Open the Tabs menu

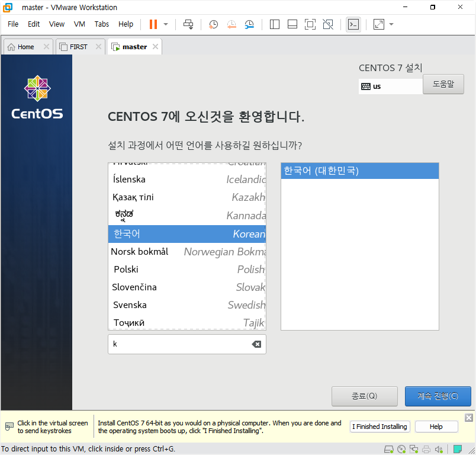[x=102, y=24]
